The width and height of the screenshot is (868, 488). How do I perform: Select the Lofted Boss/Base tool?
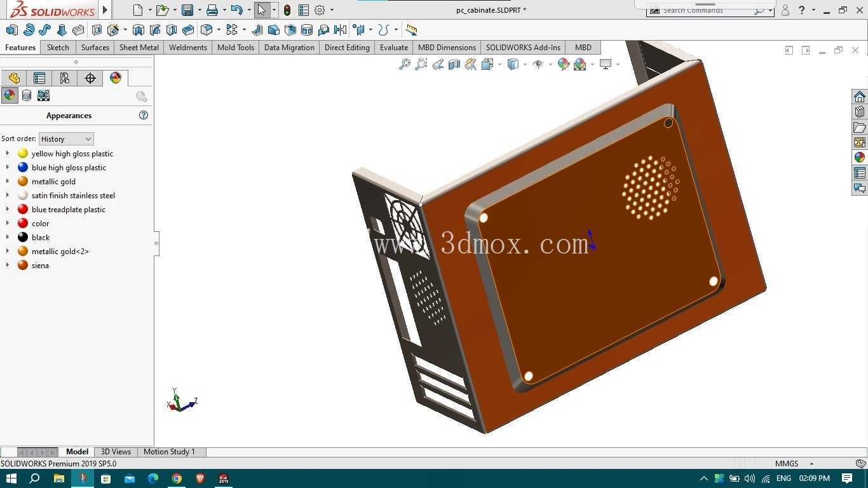click(62, 30)
